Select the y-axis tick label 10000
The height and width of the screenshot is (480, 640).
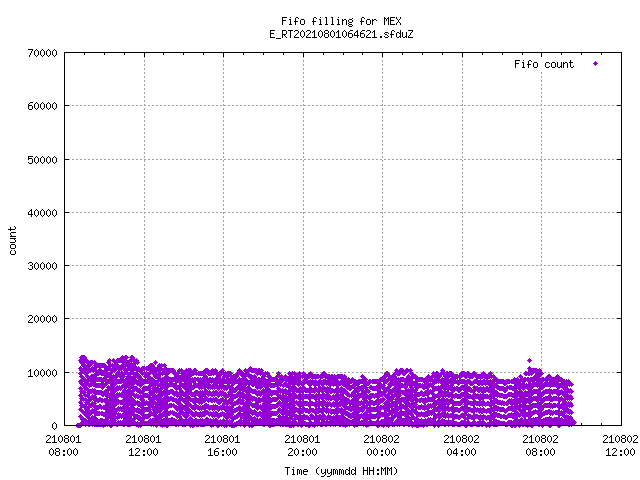coord(42,373)
